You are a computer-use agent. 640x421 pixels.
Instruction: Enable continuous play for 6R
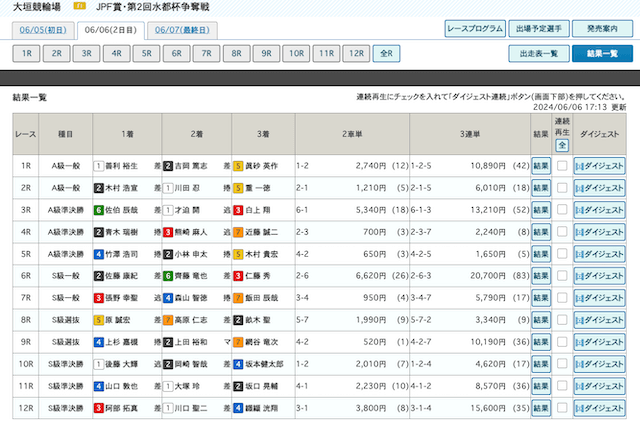pos(562,276)
